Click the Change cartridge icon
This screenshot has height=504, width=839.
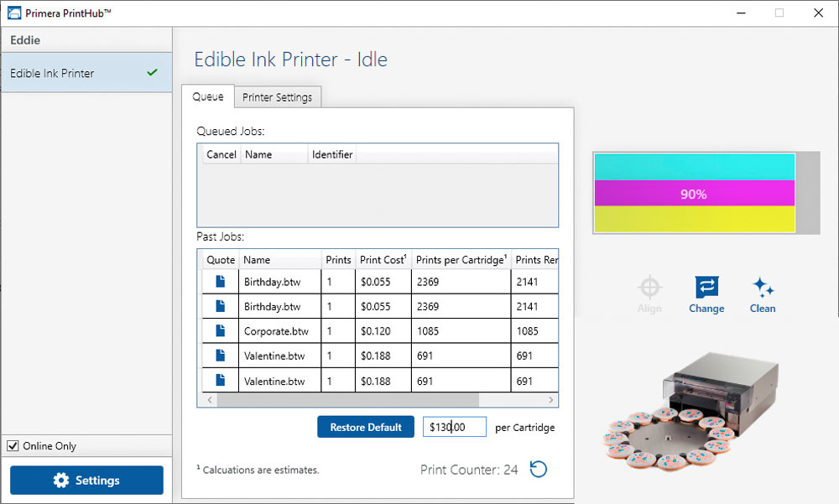point(706,287)
